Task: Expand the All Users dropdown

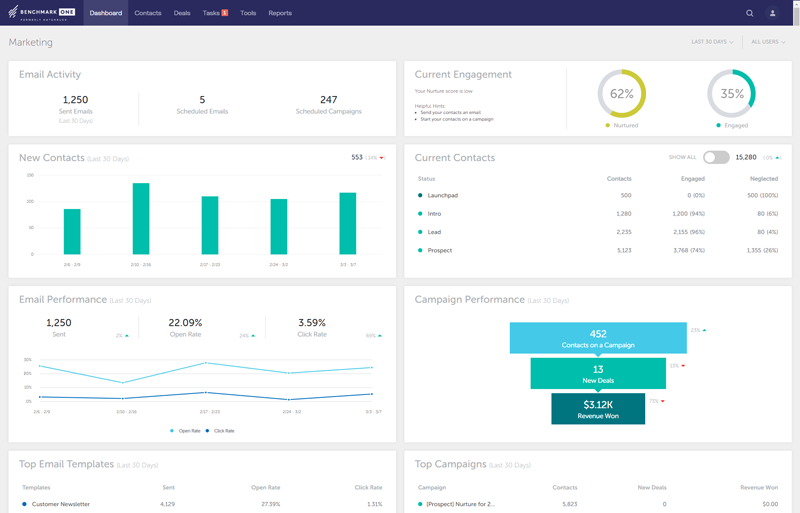Action: 770,42
